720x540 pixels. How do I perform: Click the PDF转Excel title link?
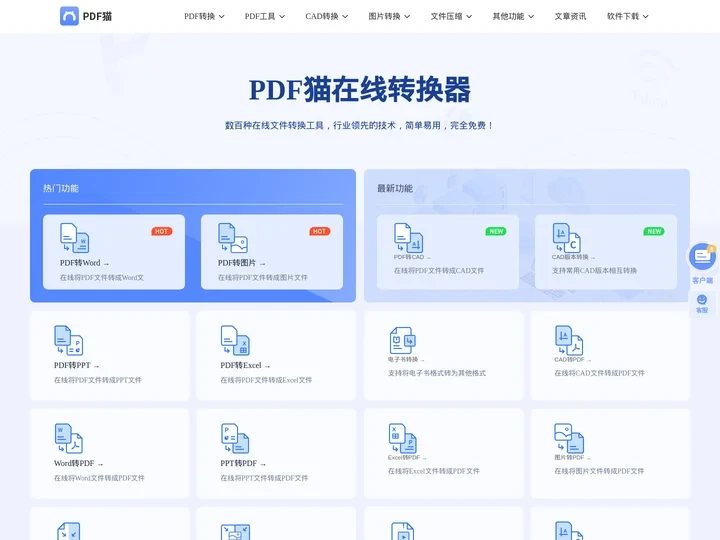tap(245, 365)
